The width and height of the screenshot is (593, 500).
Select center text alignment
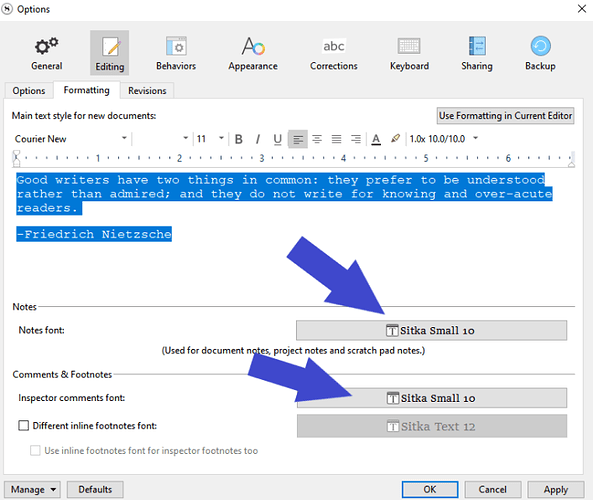coord(317,139)
